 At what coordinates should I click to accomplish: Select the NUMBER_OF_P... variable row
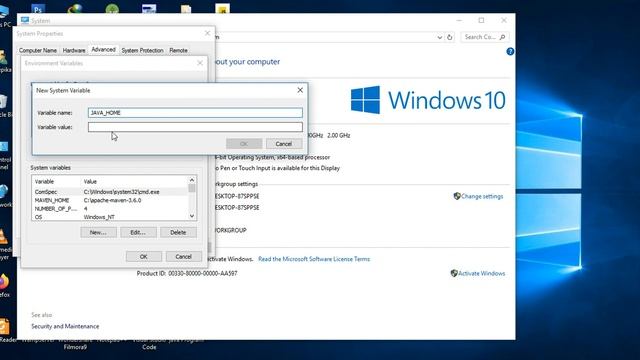point(110,209)
